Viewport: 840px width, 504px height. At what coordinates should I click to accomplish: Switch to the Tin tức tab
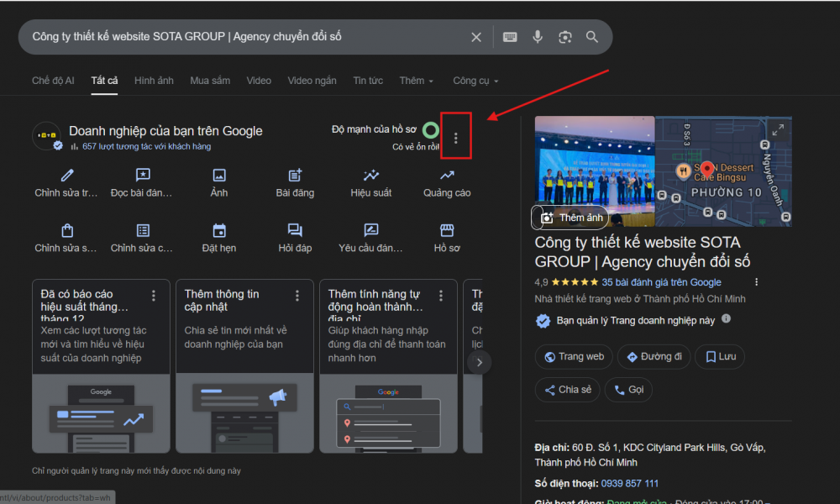pos(368,81)
